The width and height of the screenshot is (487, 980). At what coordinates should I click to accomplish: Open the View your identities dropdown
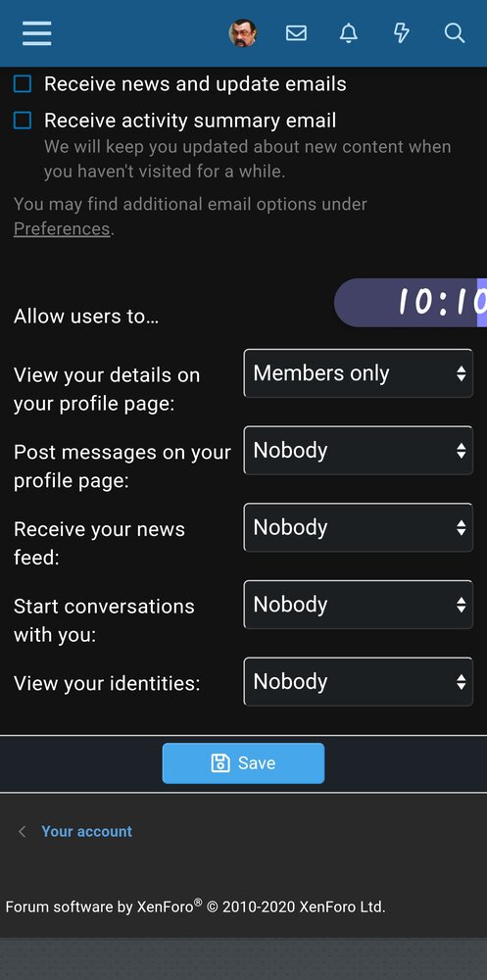pos(359,681)
